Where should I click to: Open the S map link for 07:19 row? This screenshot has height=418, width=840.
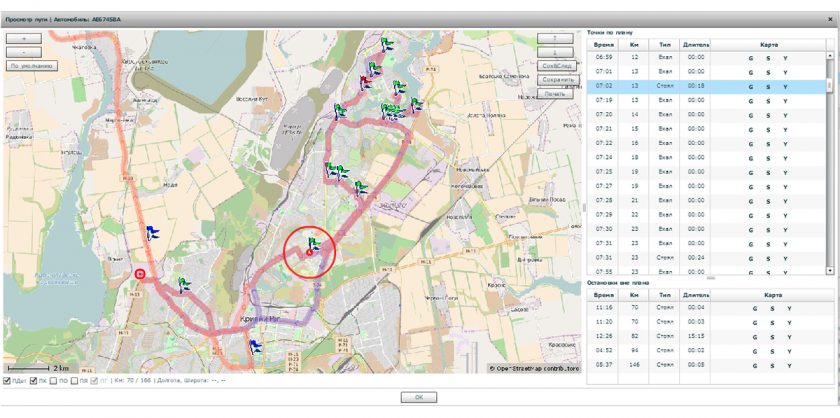tap(768, 101)
